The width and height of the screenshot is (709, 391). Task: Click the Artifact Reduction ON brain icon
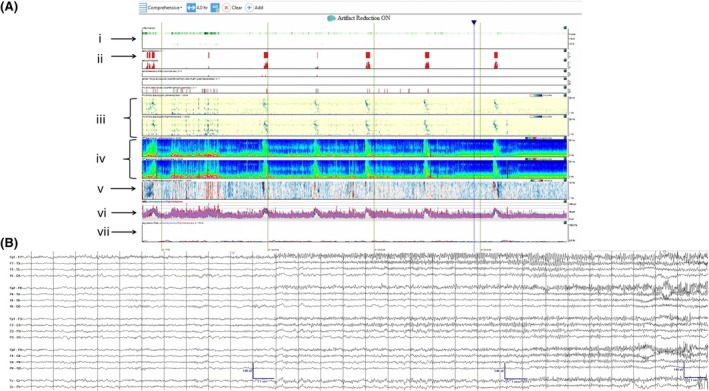click(331, 18)
